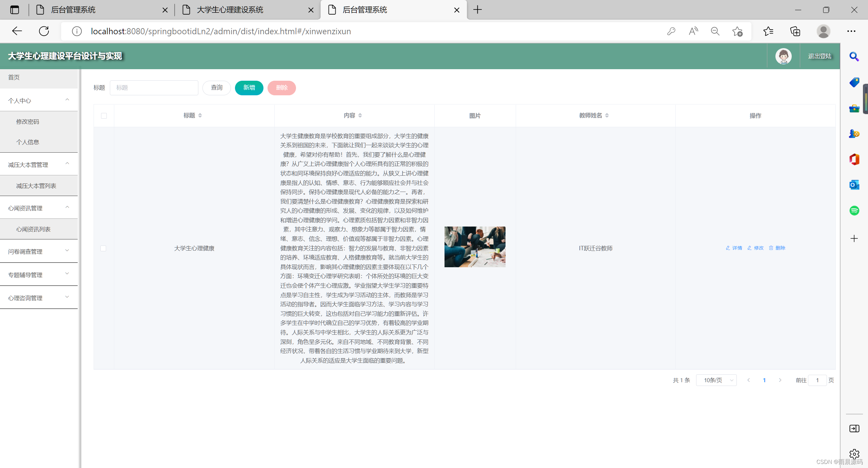
Task: Open sidebar settings gear icon
Action: [x=854, y=454]
